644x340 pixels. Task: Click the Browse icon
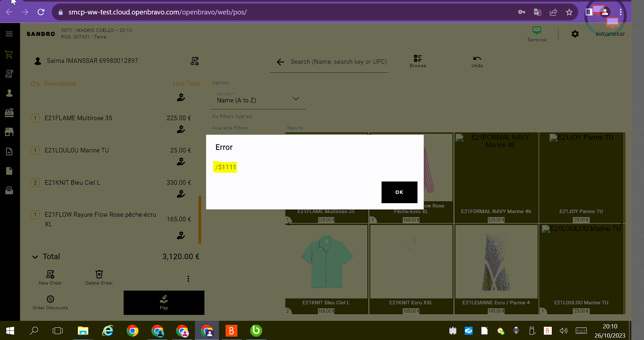(418, 59)
